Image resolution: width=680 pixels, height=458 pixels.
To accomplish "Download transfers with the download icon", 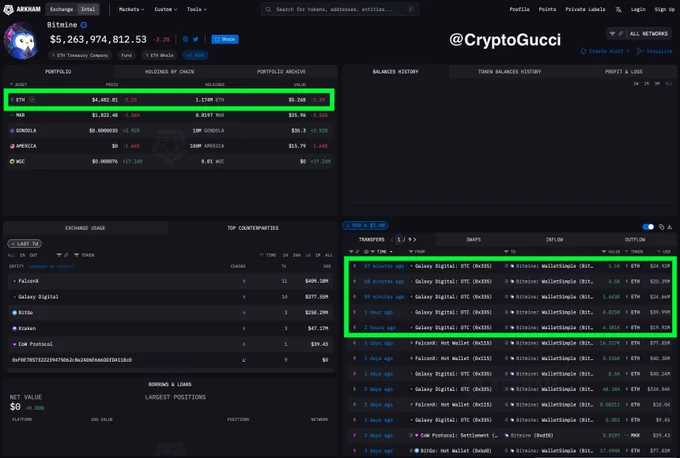I will (x=670, y=227).
